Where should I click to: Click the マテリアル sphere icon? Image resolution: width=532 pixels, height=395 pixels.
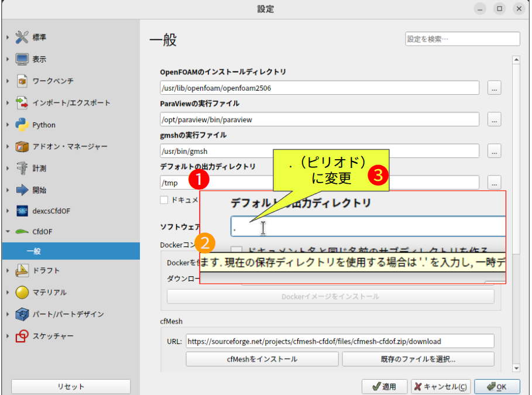point(22,292)
